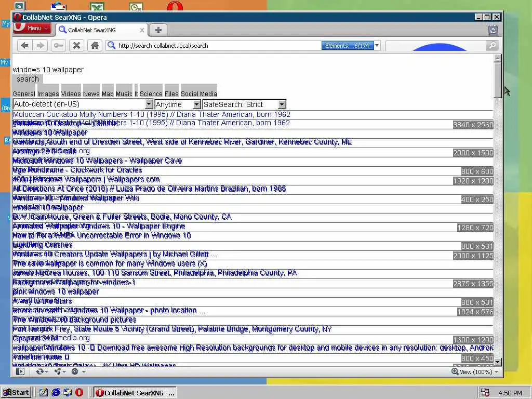Open the SafeSearch: Strict dropdown
Viewport: 532px width, 399px height.
click(244, 104)
